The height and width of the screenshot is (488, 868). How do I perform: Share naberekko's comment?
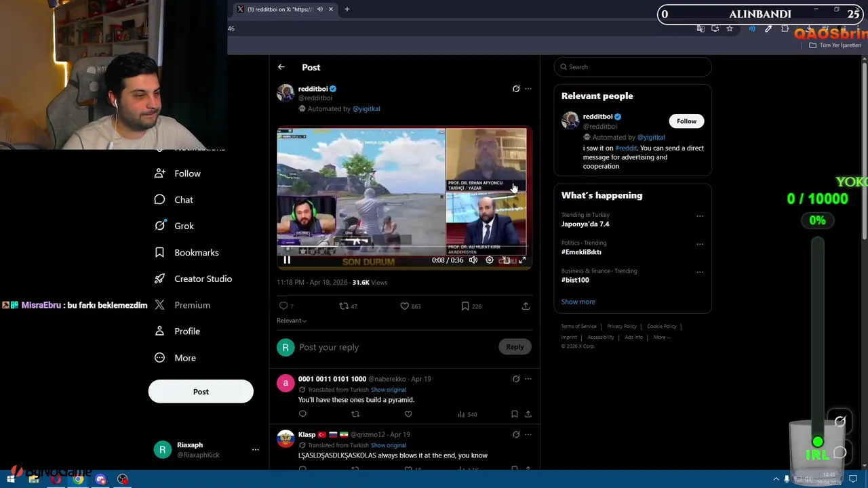[x=528, y=414]
